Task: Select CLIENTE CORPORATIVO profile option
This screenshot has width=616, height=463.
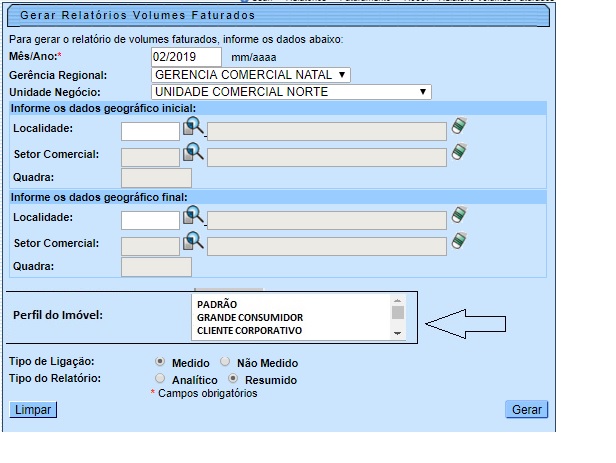Action: pyautogui.click(x=249, y=331)
